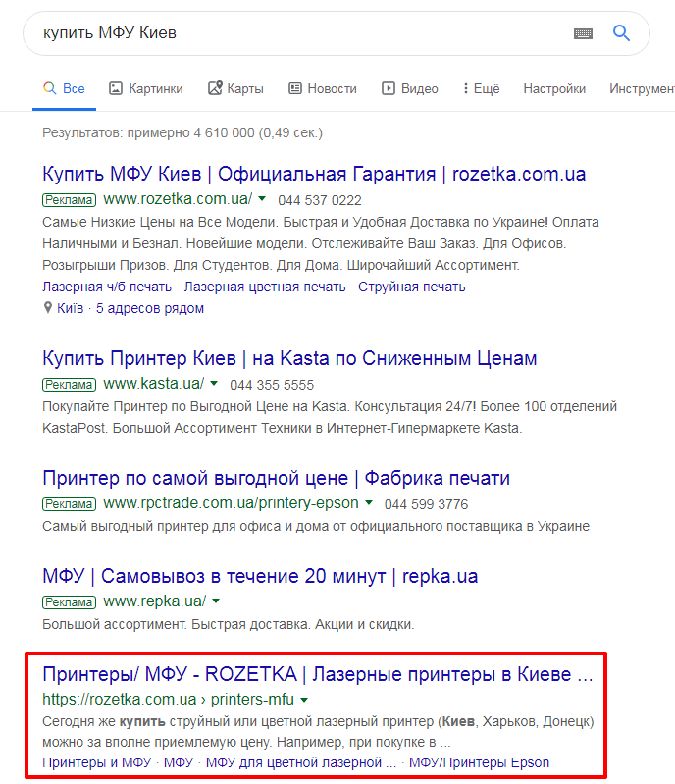Expand dropdown arrow after www.repka.ua/

[x=216, y=601]
